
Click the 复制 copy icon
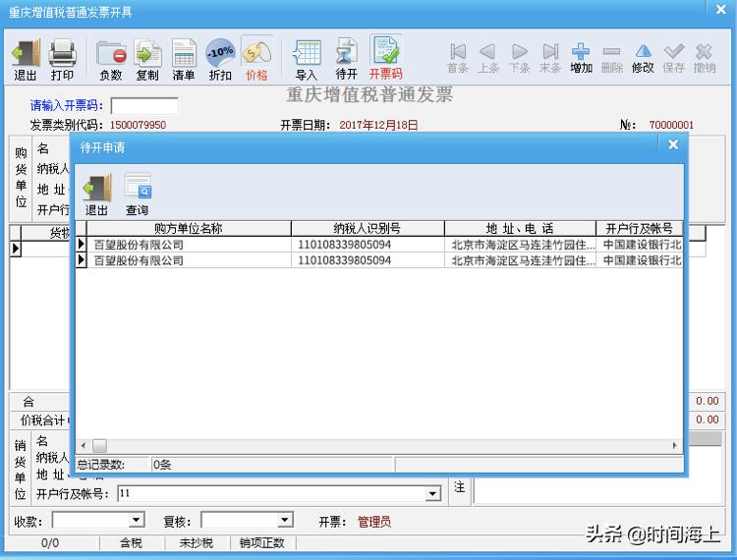147,60
